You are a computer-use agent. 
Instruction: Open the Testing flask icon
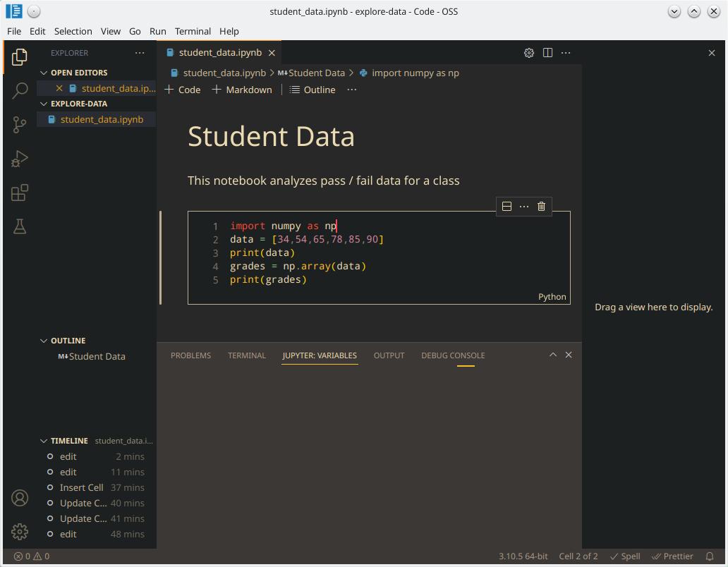pyautogui.click(x=20, y=226)
